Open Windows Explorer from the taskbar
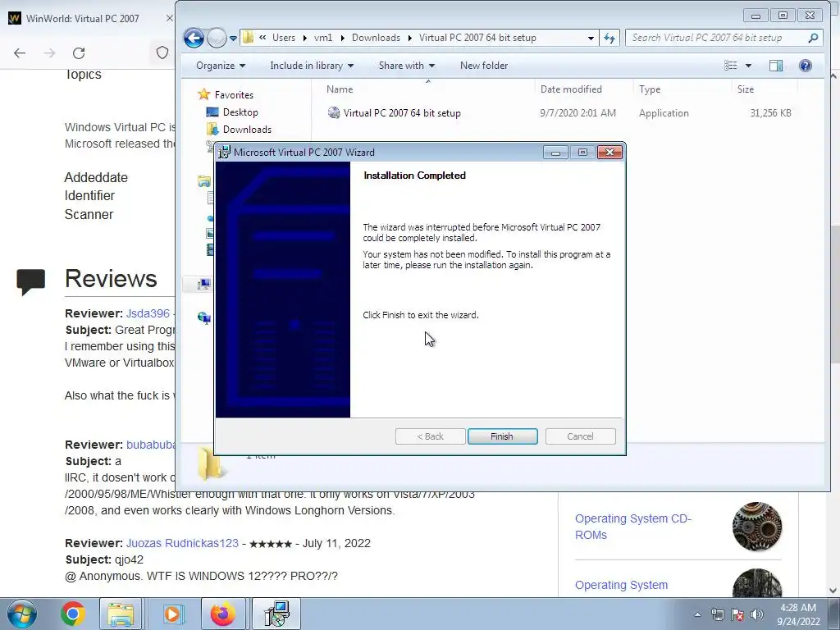The height and width of the screenshot is (630, 840). click(x=121, y=614)
